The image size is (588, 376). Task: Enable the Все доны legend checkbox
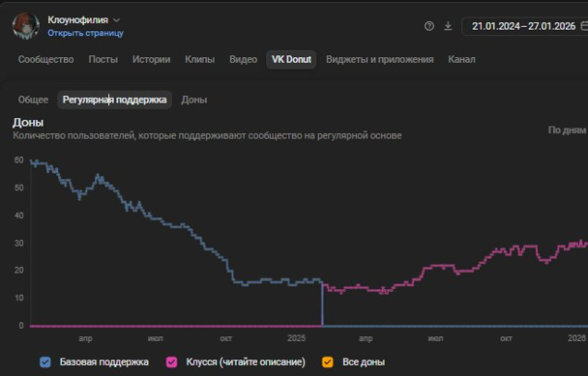(x=327, y=362)
